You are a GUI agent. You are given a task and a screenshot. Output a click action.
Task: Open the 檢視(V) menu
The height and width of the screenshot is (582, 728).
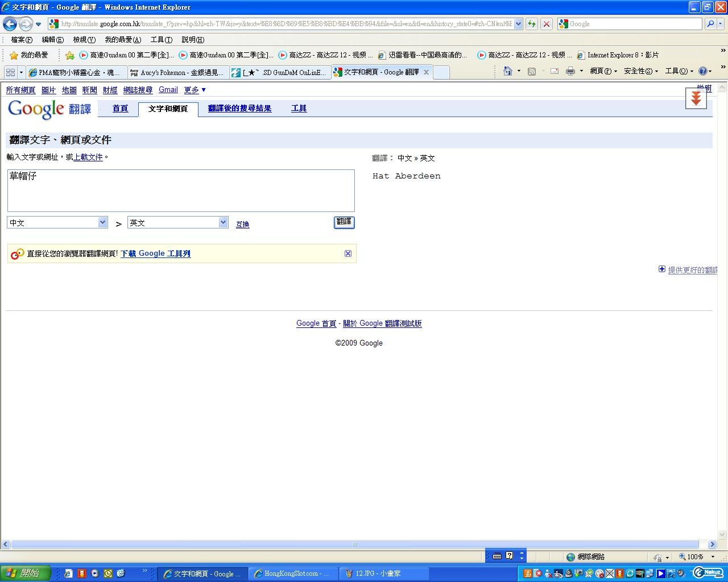point(84,40)
